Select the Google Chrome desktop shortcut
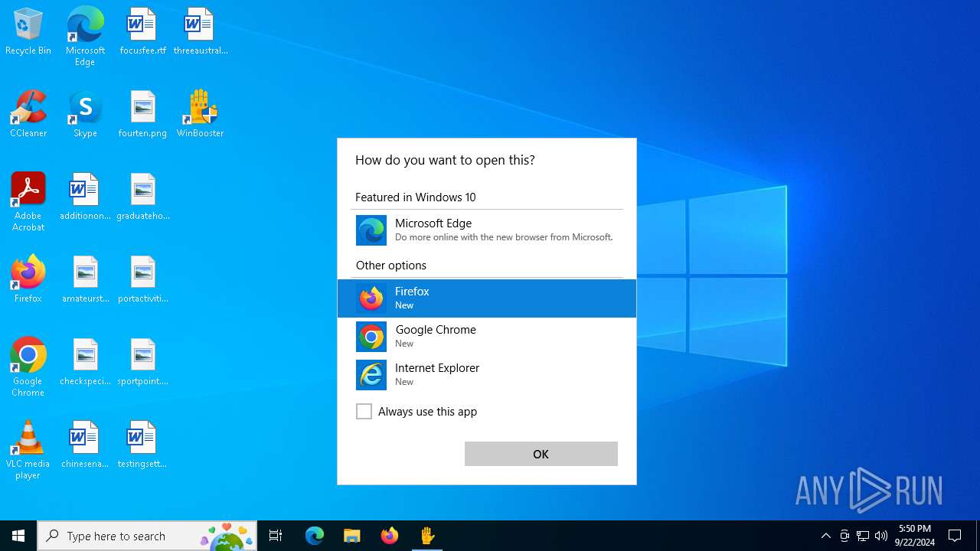The image size is (980, 551). pos(28,367)
